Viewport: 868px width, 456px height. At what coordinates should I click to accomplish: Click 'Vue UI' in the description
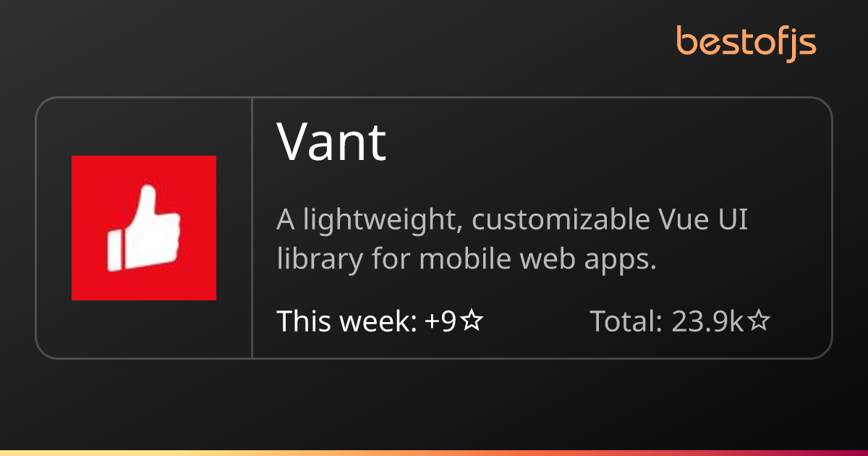point(702,220)
